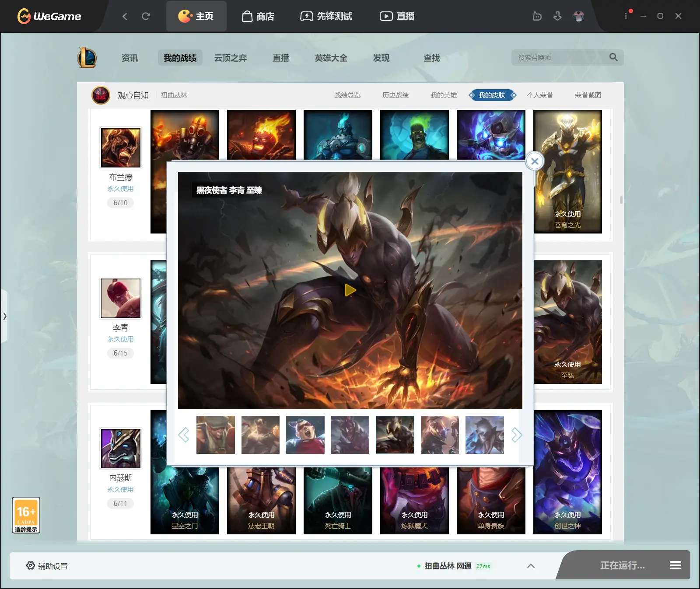Go back with the back arrow
Screen dimensions: 700x589
(125, 16)
